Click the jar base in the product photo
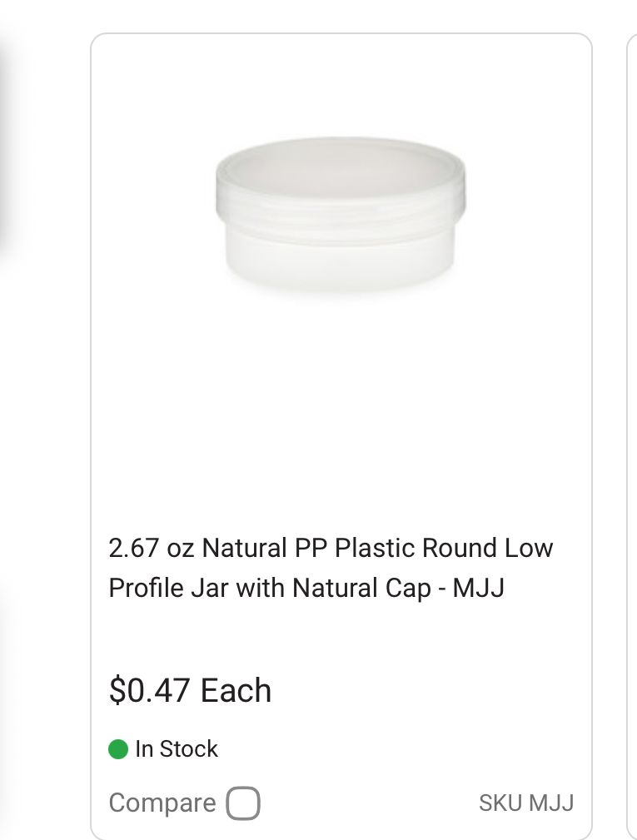 341,258
